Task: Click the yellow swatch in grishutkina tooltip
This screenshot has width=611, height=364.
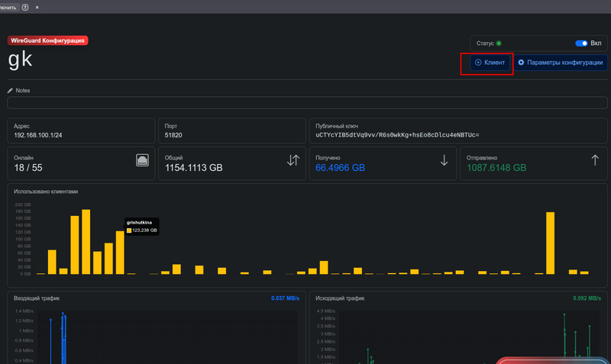Action: click(129, 230)
